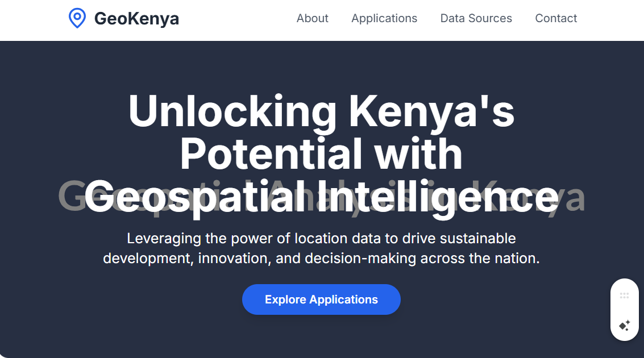Open the Data Sources nav link
Viewport: 644px width, 358px height.
click(476, 18)
